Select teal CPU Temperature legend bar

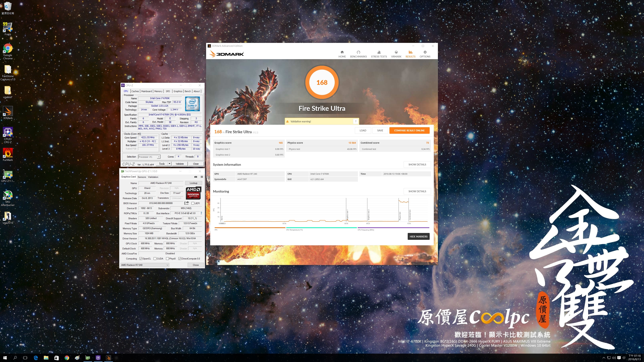point(321,228)
